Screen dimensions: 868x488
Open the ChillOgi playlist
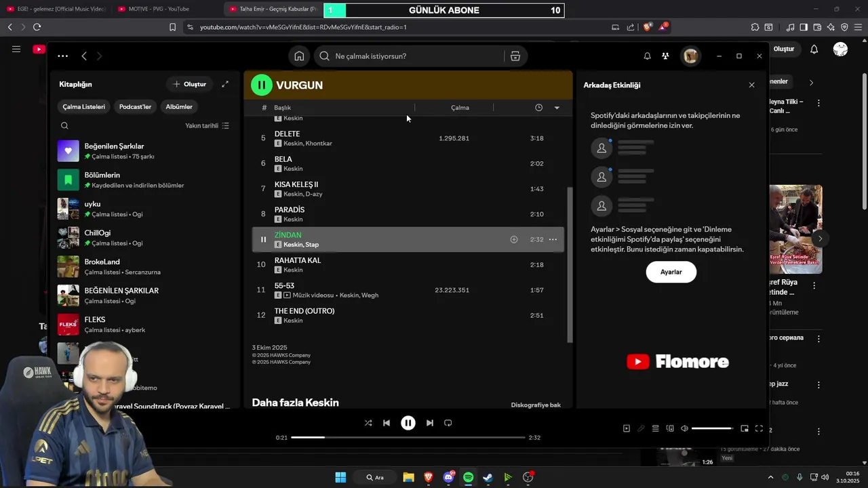pyautogui.click(x=146, y=237)
